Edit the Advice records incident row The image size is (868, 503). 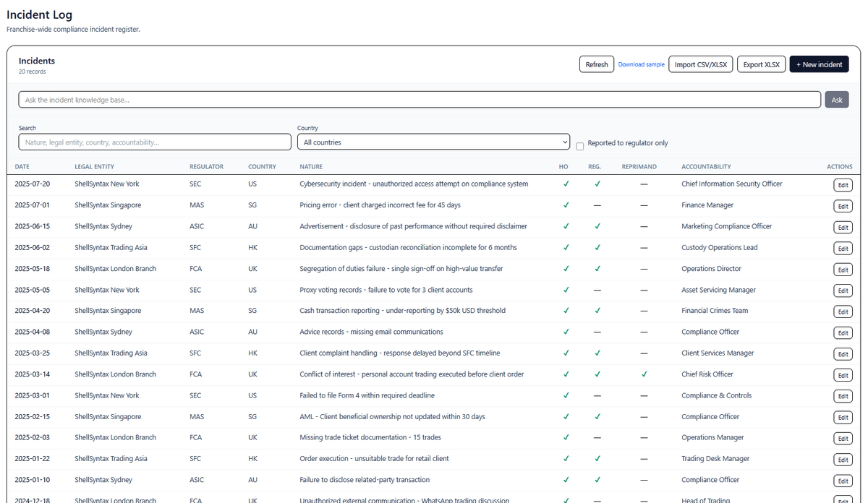click(843, 333)
